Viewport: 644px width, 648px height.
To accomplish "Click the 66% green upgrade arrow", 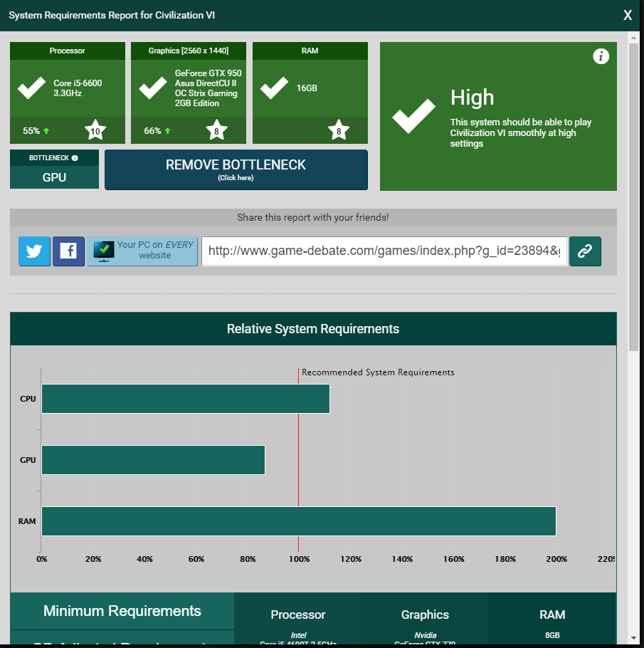I will click(167, 130).
